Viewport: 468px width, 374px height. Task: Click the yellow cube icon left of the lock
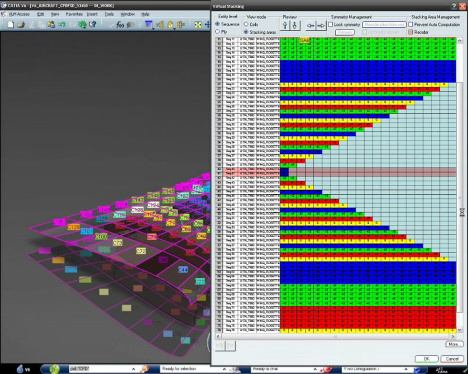[x=160, y=24]
